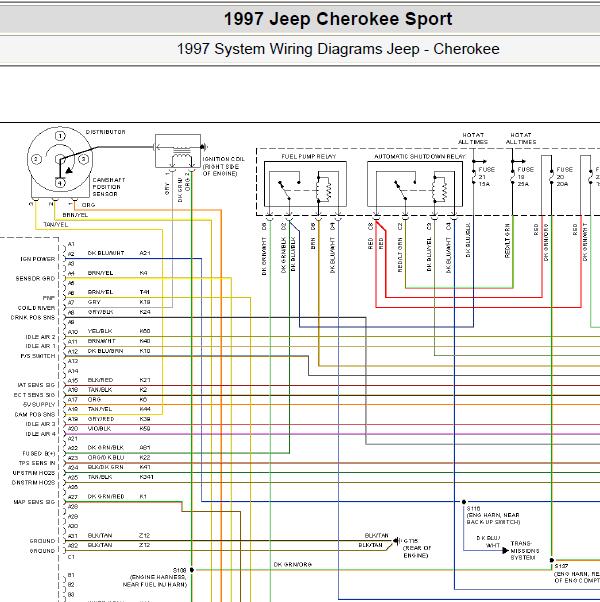This screenshot has height=602, width=600.
Task: Select the FUSE 19 25A label
Action: click(x=526, y=177)
